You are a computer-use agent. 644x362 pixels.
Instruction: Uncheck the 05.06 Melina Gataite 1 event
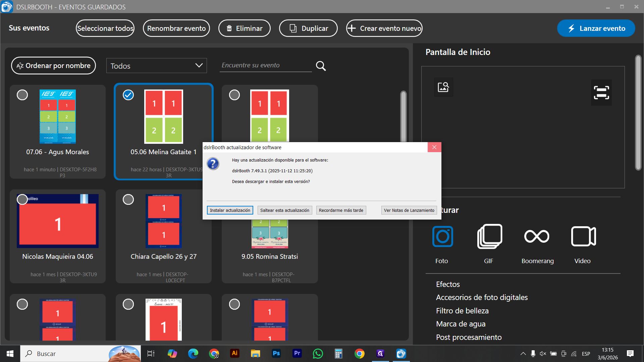[128, 95]
